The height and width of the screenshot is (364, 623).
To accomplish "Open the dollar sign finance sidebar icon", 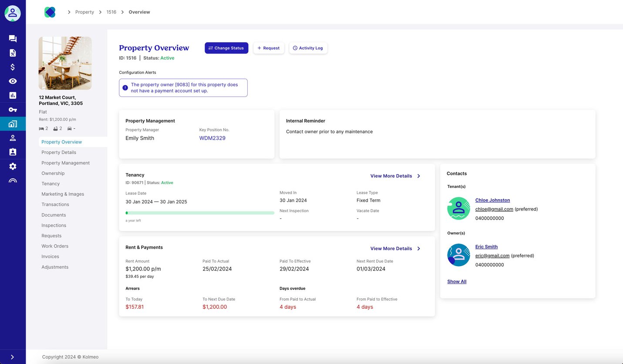I will point(13,67).
